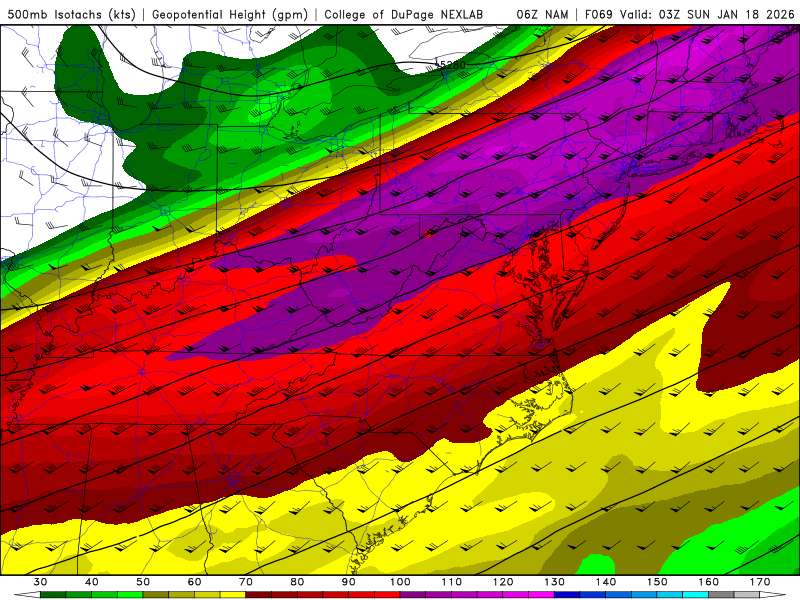Click the 140 label on the color scale
The height and width of the screenshot is (600, 800).
[x=606, y=582]
